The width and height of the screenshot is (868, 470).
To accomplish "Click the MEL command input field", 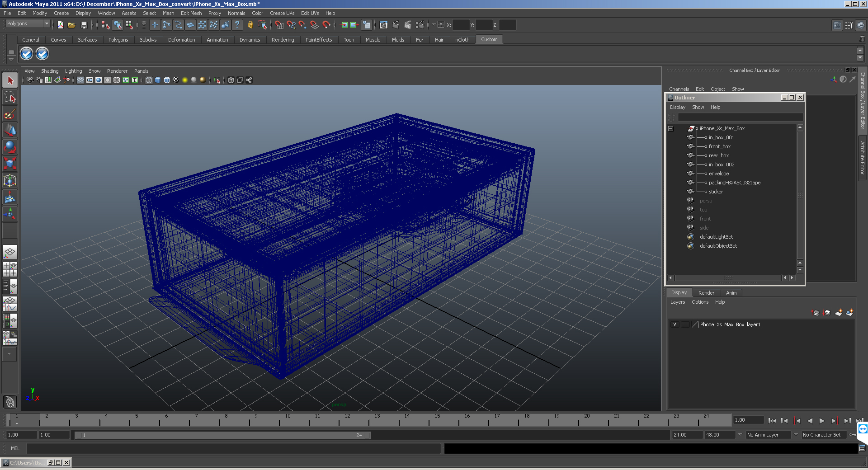I will [x=234, y=448].
